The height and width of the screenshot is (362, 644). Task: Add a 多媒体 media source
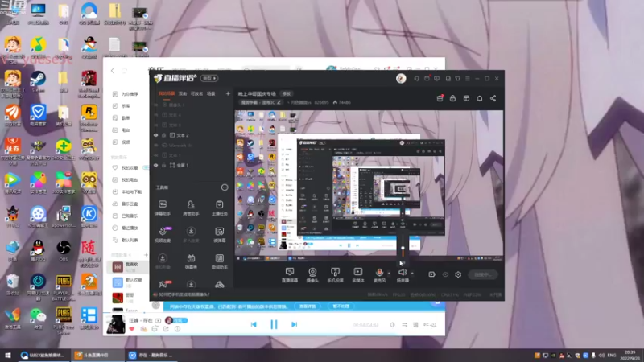coord(358,274)
